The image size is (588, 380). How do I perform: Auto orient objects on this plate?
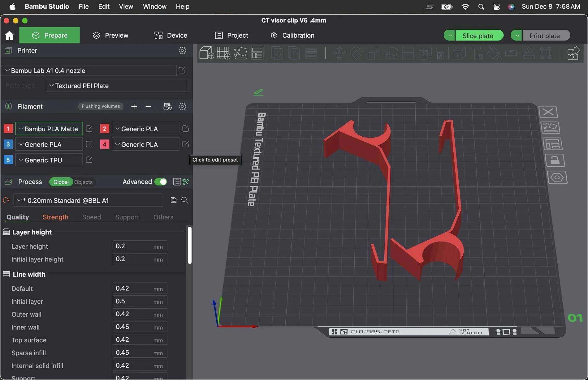click(x=550, y=128)
